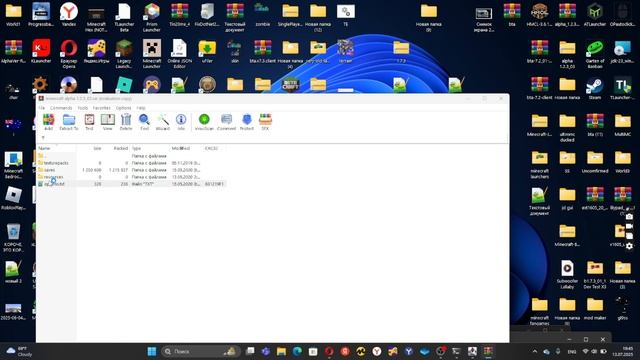Viewport: 640px width, 360px height.
Task: Click the Add archive toolbar icon in WinRAR
Action: tap(49, 122)
